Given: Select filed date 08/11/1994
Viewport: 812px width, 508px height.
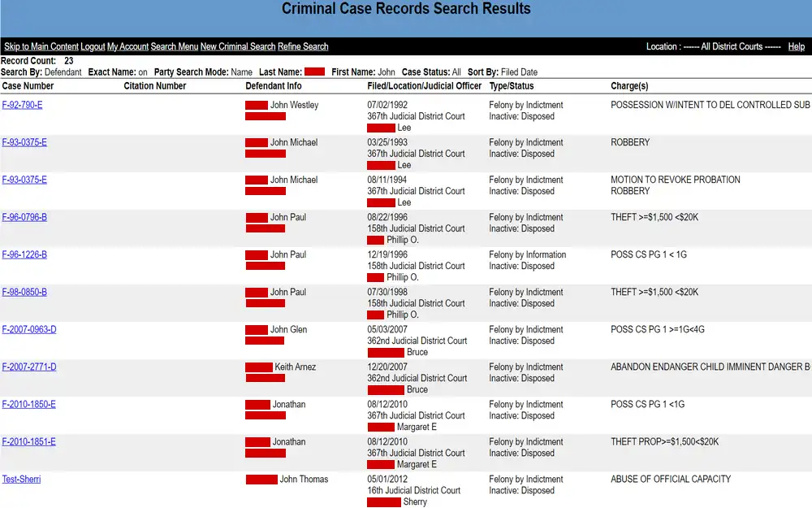Looking at the screenshot, I should [387, 180].
